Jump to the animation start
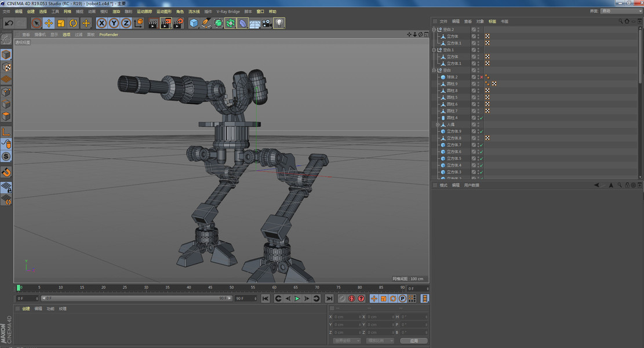The height and width of the screenshot is (348, 644). (265, 299)
